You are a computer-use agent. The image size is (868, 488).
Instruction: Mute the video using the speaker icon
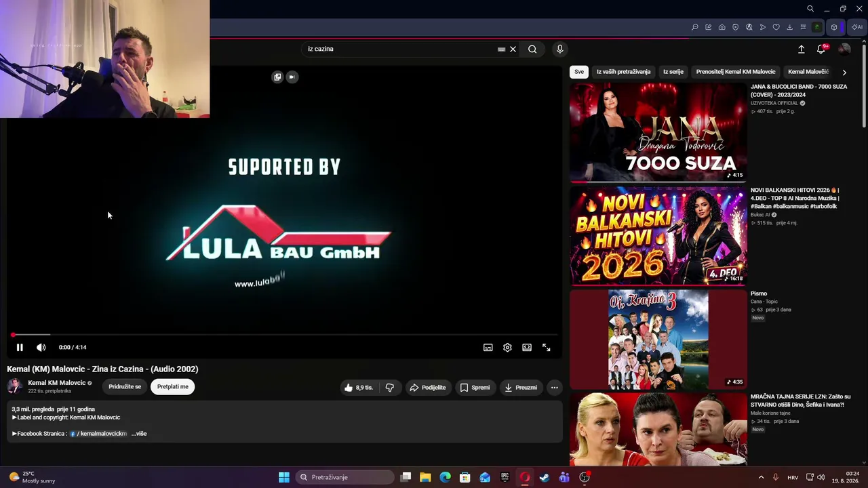(41, 348)
